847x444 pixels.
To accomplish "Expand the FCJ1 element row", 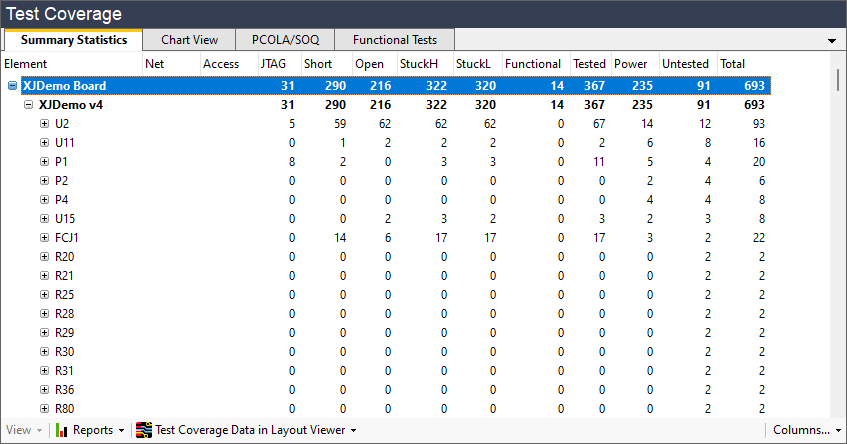I will coord(44,238).
